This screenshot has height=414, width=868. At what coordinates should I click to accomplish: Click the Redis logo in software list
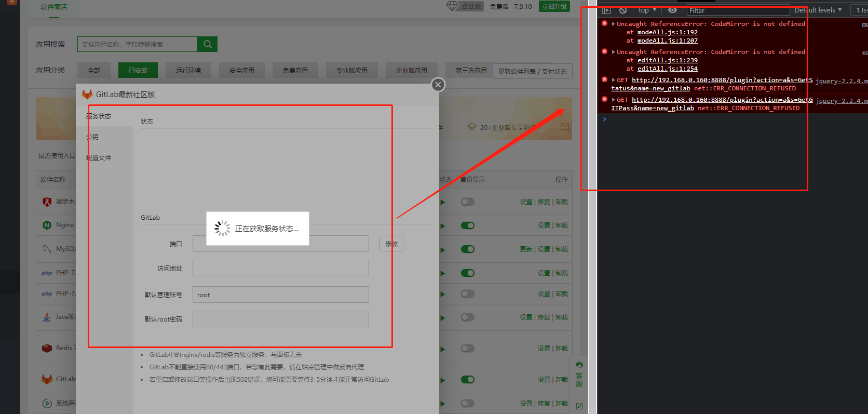[47, 348]
